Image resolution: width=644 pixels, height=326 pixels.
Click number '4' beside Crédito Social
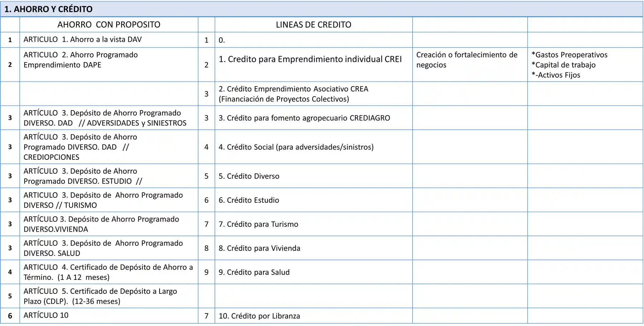[x=206, y=147]
